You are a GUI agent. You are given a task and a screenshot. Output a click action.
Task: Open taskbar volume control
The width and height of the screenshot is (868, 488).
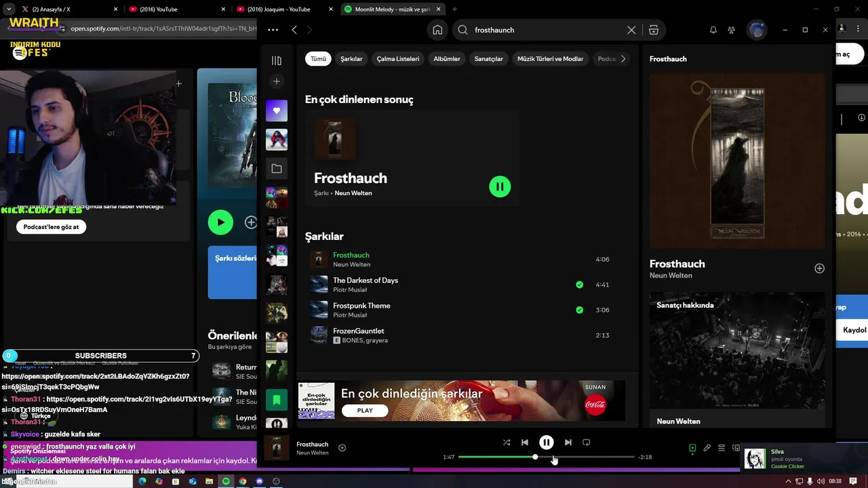(821, 481)
